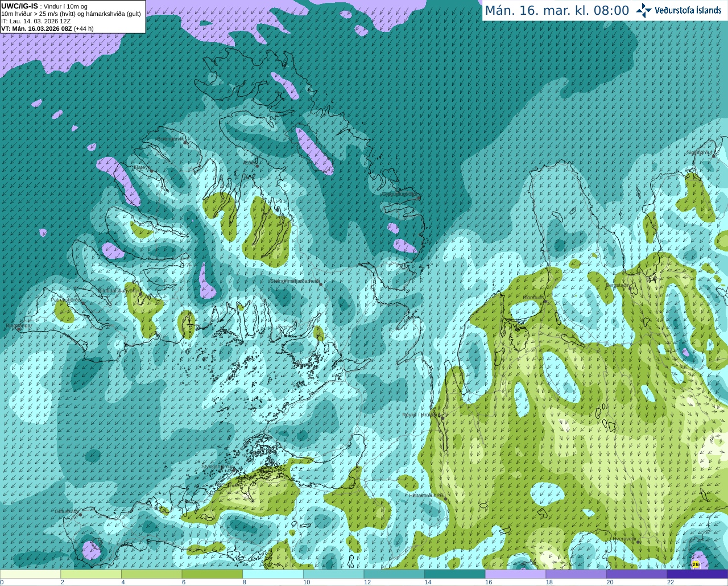Click the Bíldudalsflugvöllur station label
The height and width of the screenshot is (586, 728).
pos(118,290)
